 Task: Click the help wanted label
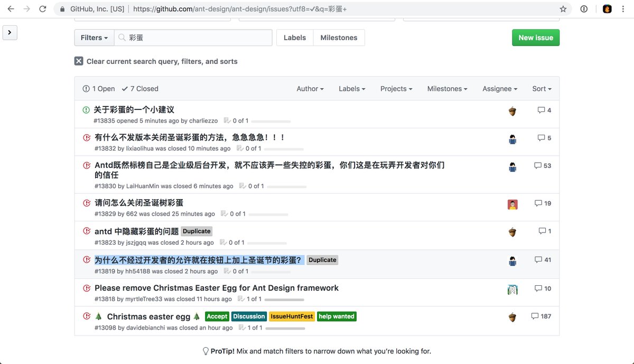pos(337,316)
